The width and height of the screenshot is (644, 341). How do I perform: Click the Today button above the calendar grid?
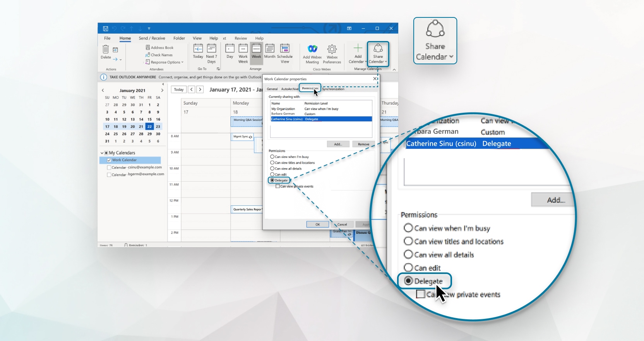coord(179,90)
